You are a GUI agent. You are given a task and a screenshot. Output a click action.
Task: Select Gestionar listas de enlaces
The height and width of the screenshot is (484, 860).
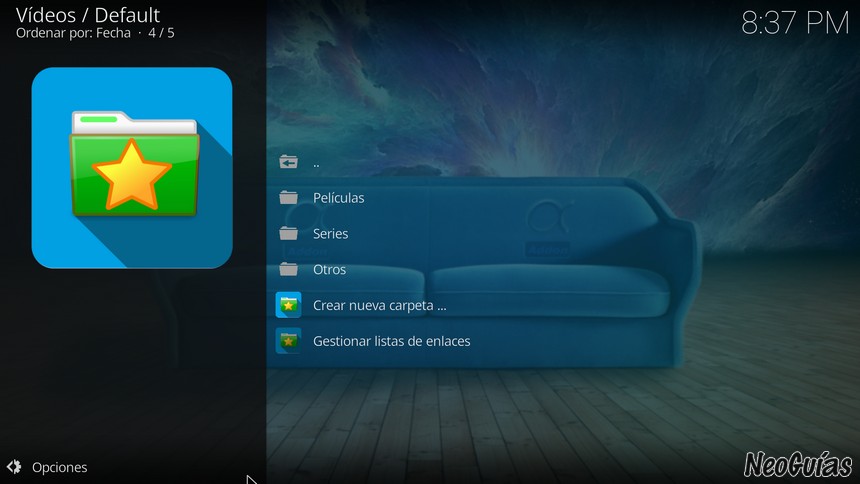[x=392, y=341]
